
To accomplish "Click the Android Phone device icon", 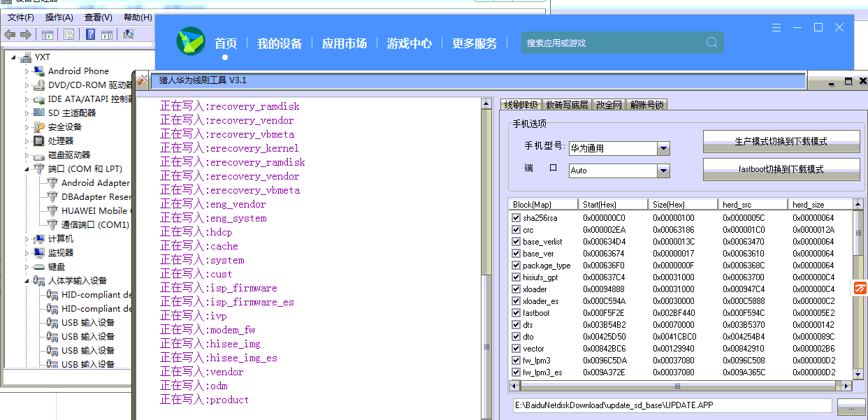I will pyautogui.click(x=39, y=71).
